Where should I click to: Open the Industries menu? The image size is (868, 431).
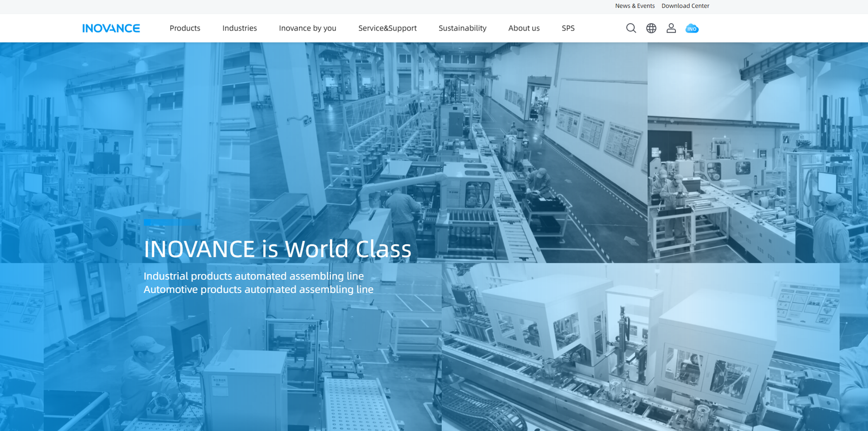coord(240,28)
